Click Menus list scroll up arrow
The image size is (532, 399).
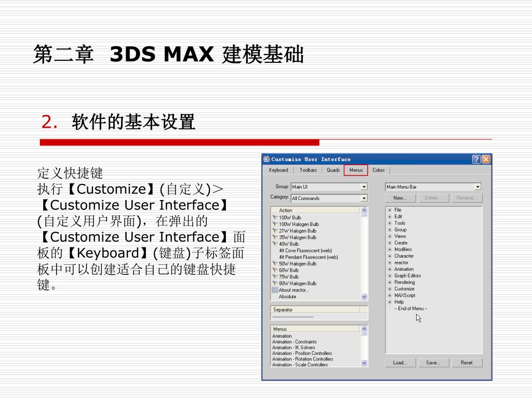click(x=364, y=329)
